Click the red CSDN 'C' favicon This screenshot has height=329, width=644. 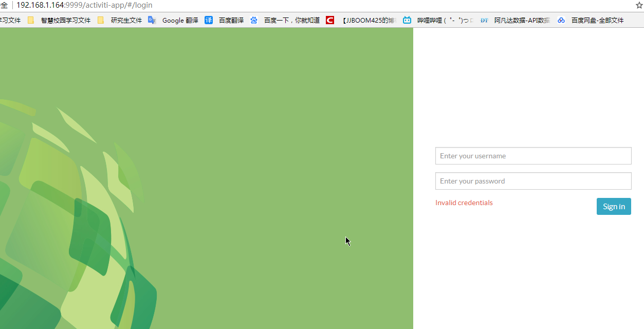point(330,21)
